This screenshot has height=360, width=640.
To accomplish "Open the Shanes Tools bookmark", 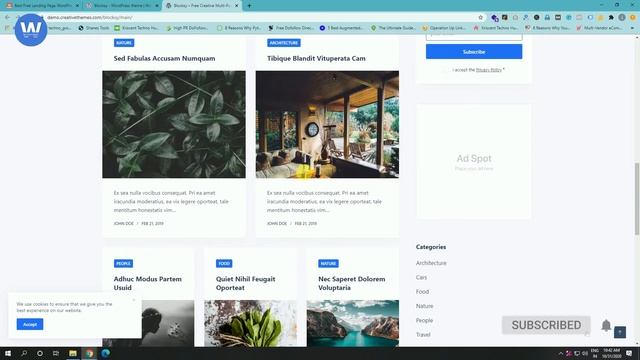I will click(94, 28).
